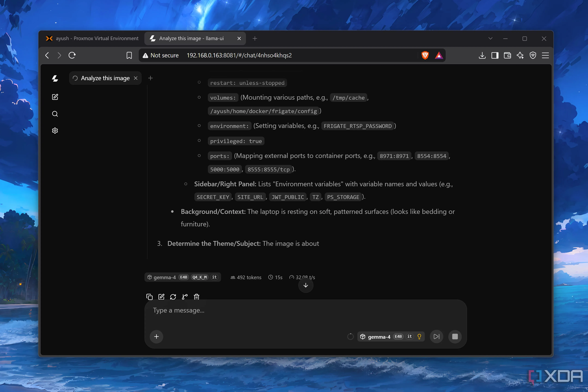Click the 'PS_STORAGE' variable text

(343, 197)
